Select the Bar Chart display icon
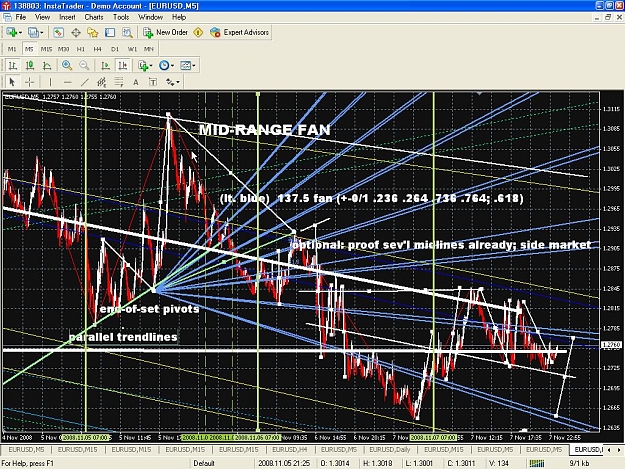 point(13,65)
